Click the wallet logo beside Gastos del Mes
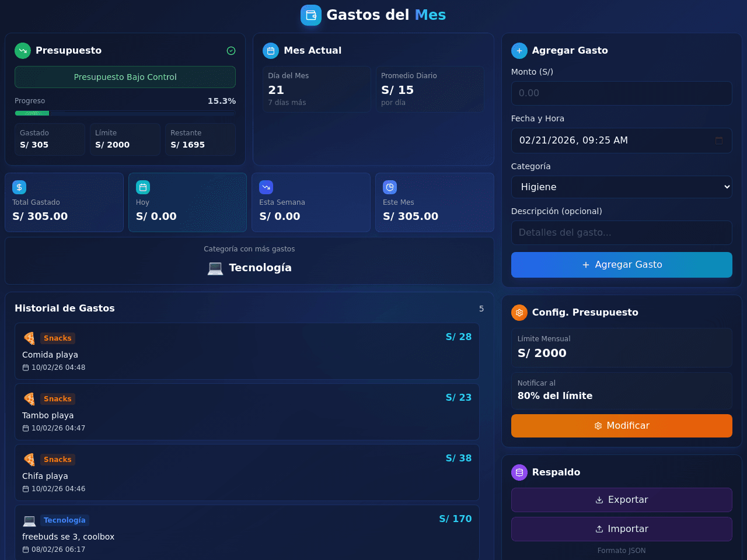The image size is (747, 560). coord(311,15)
